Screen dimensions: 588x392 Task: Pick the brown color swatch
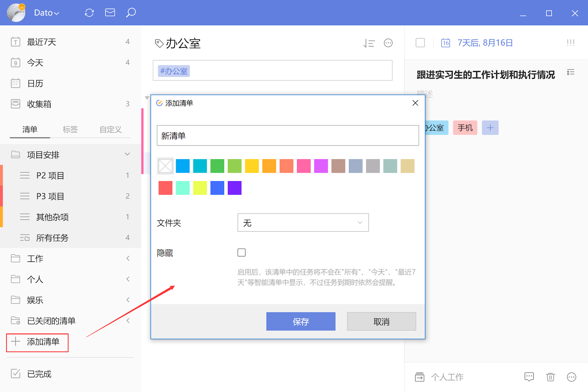tap(338, 166)
